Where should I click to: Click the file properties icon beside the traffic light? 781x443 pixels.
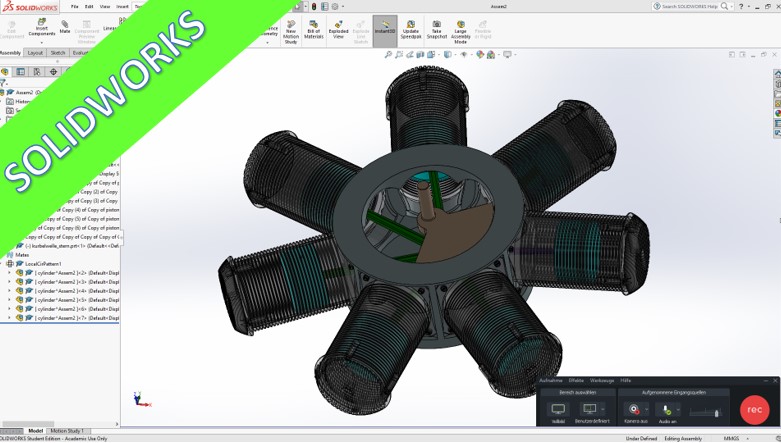coord(325,6)
